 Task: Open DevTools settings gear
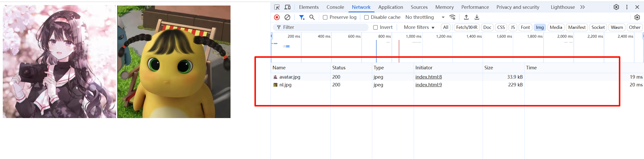pyautogui.click(x=616, y=7)
